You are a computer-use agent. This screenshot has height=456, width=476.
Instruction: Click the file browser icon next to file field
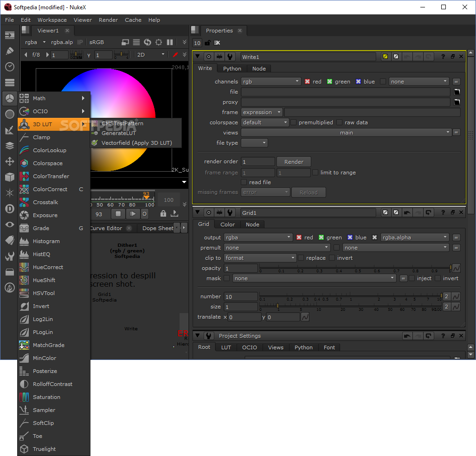[x=457, y=92]
